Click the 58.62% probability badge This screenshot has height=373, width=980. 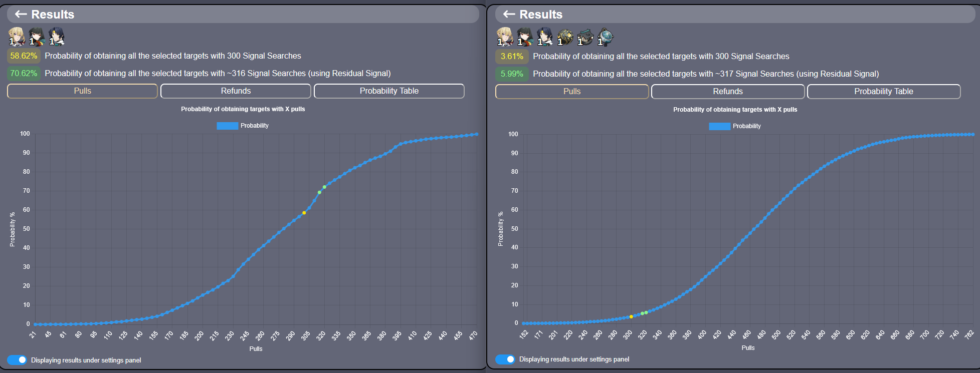(24, 56)
